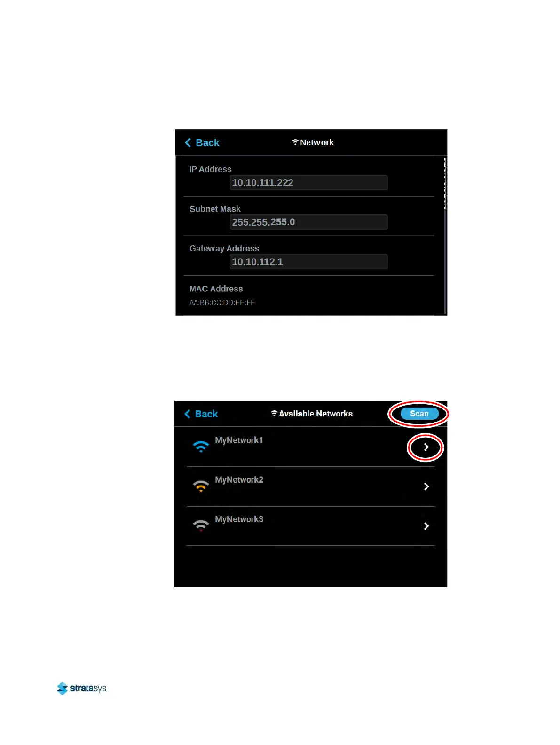
Task: Click the orange Wi-Fi icon for MyNetwork2
Action: click(x=201, y=486)
